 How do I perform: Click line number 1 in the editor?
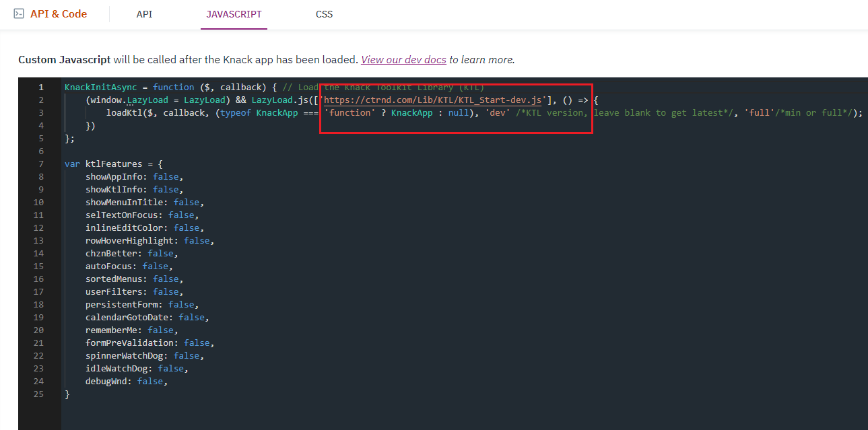click(x=41, y=86)
